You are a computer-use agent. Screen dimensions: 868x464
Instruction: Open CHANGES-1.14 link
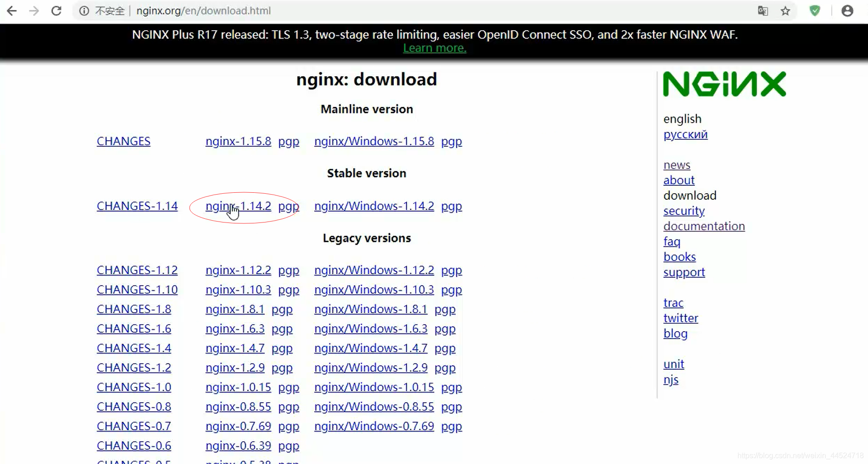137,206
